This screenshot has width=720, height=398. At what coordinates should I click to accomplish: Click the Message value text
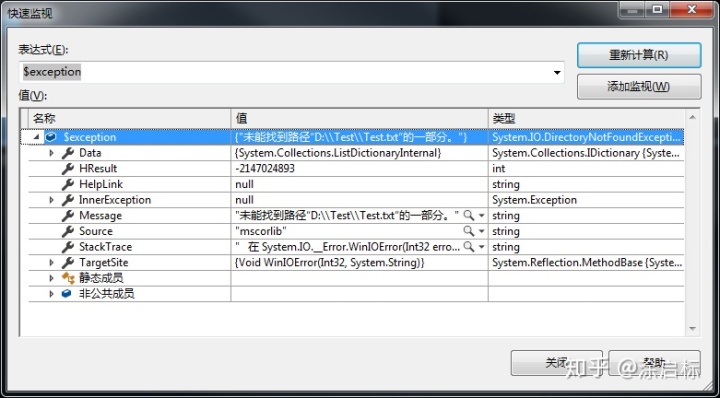pos(347,215)
